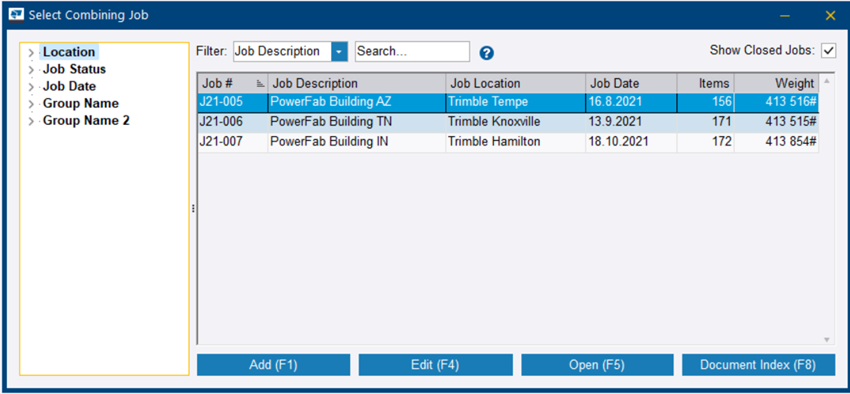Expand the Group Name 2 tree node arrow
850x394 pixels.
(x=31, y=121)
